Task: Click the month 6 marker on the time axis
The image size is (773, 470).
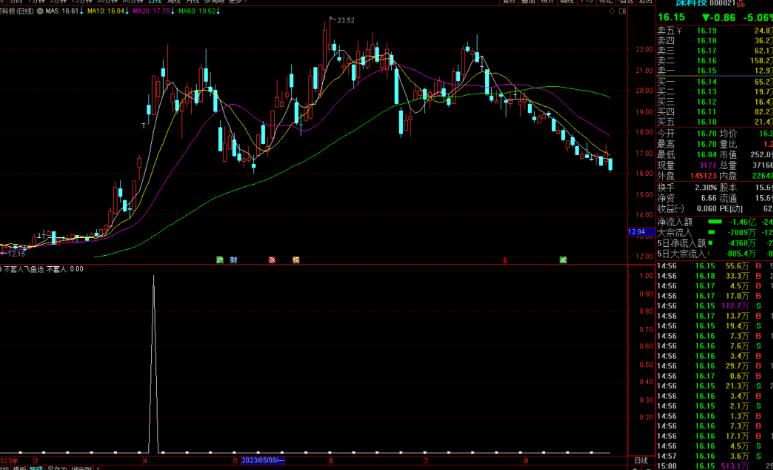Action: [331, 461]
